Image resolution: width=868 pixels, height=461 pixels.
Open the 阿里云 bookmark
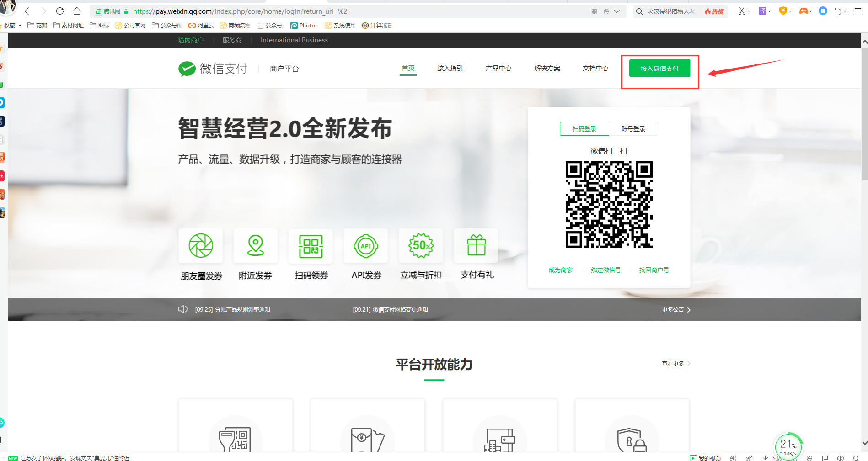point(201,26)
